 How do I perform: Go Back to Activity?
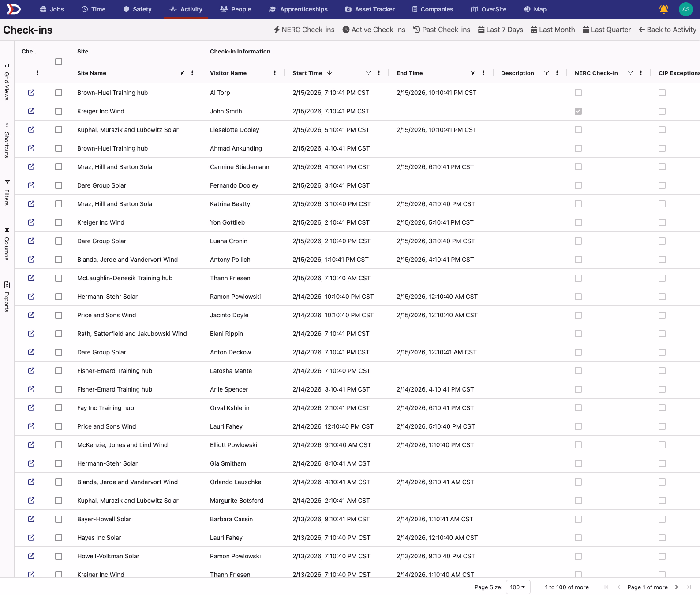click(667, 30)
